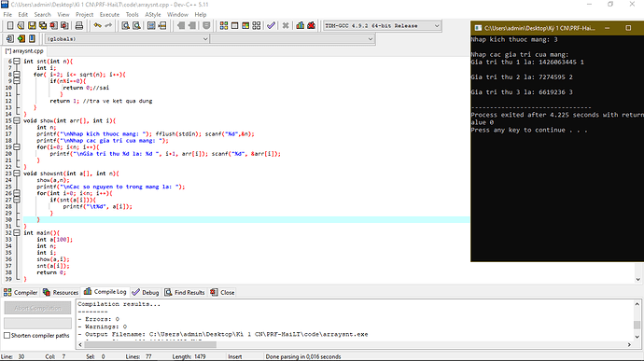644x361 pixels.
Task: Open the Tools menu
Action: click(x=132, y=14)
